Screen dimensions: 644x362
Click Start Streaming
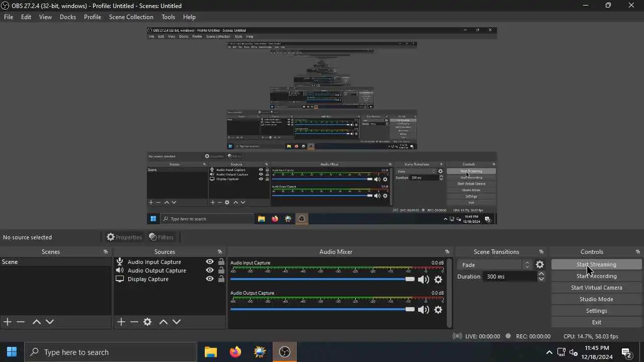click(x=596, y=264)
